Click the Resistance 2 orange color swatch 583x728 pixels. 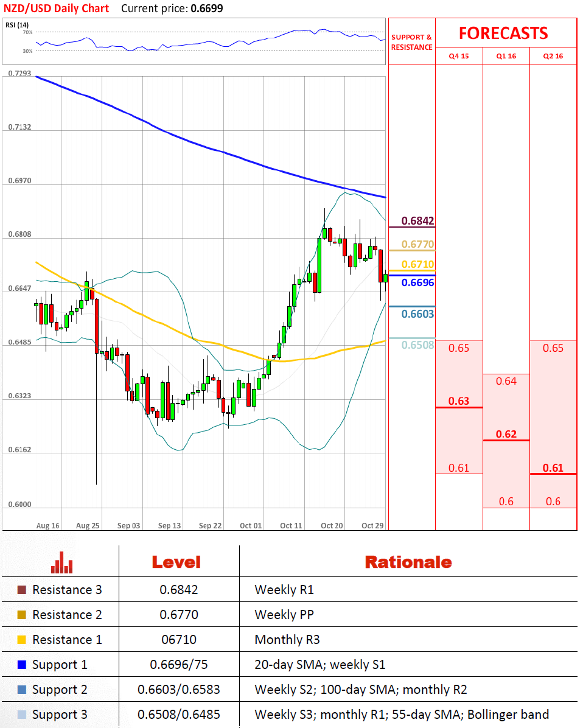point(22,615)
